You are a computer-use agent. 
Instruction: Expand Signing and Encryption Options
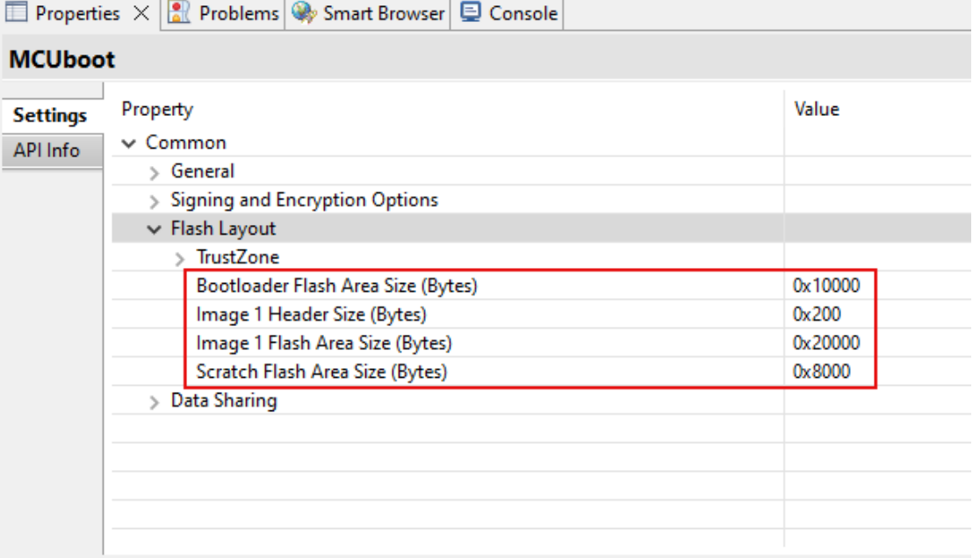pos(154,199)
